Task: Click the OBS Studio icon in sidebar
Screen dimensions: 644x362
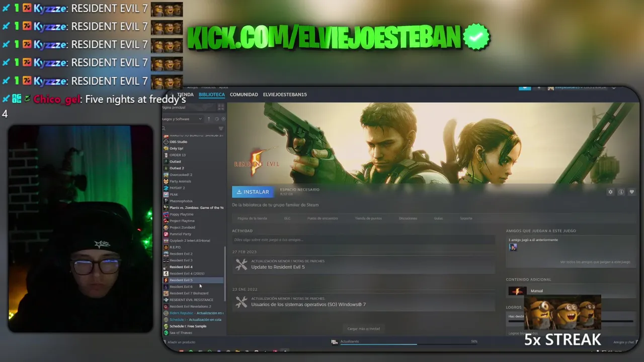Action: coord(166,142)
